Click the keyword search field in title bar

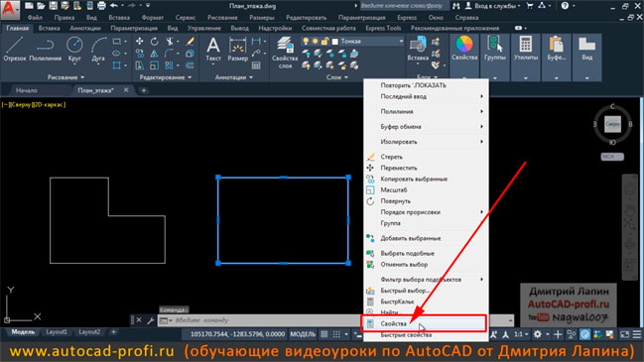405,6
